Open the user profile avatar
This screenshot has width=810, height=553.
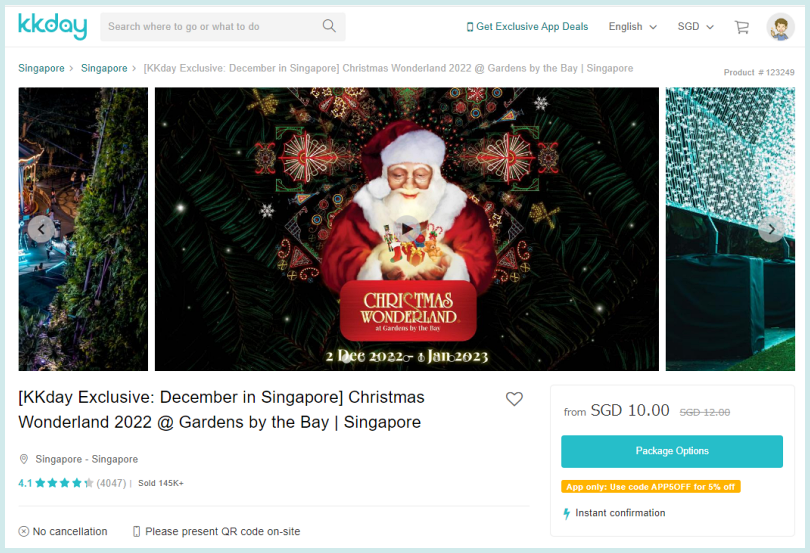781,27
